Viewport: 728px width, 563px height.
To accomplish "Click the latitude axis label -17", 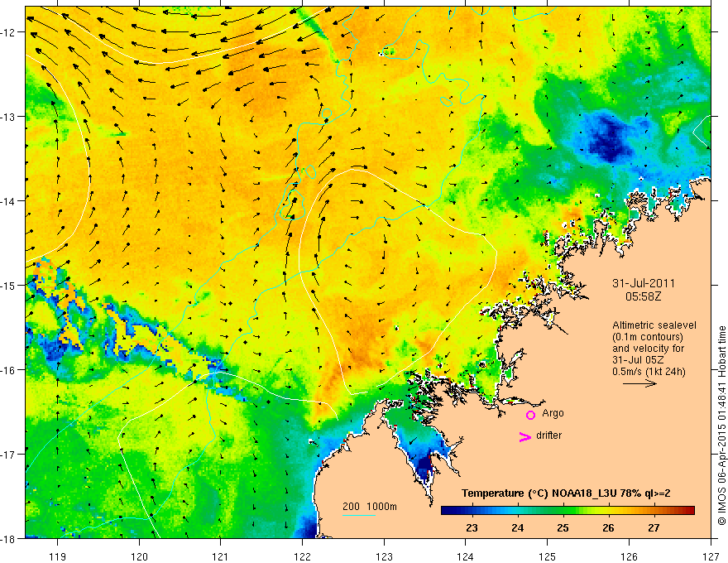I will [8, 454].
